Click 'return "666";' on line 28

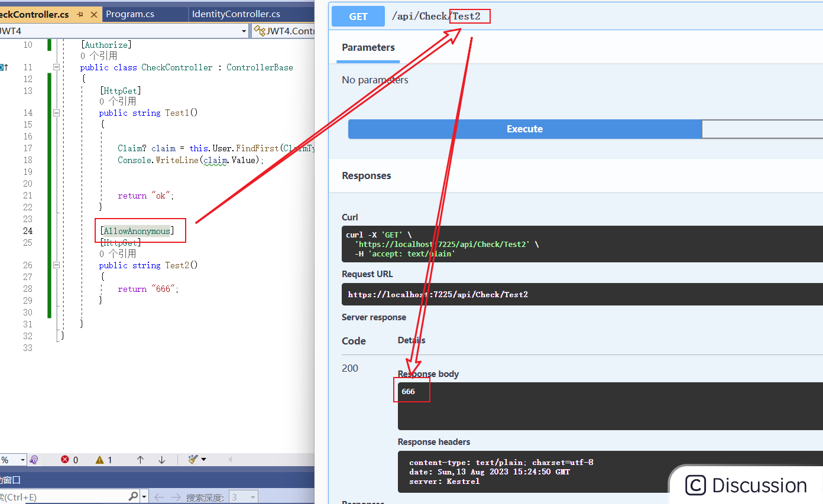tap(148, 289)
